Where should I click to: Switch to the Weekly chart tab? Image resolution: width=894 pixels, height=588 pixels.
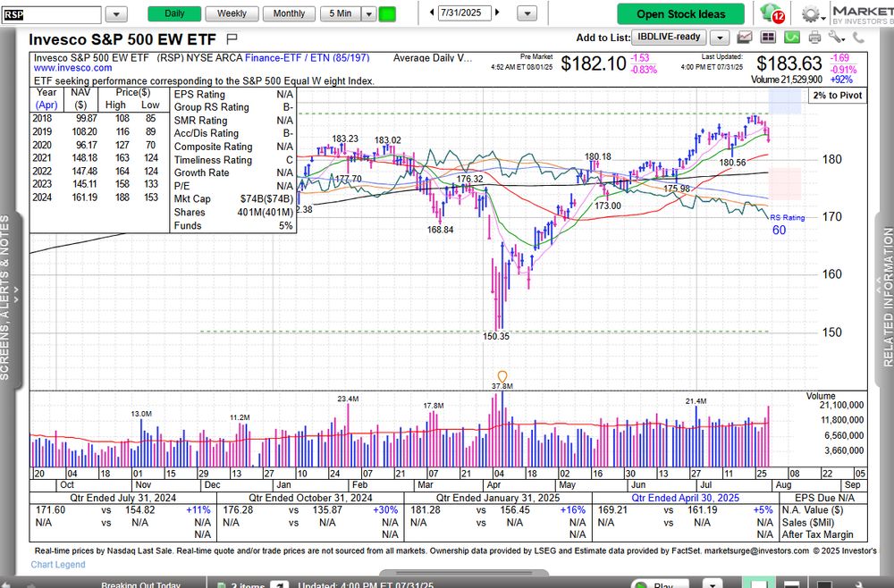tap(232, 13)
